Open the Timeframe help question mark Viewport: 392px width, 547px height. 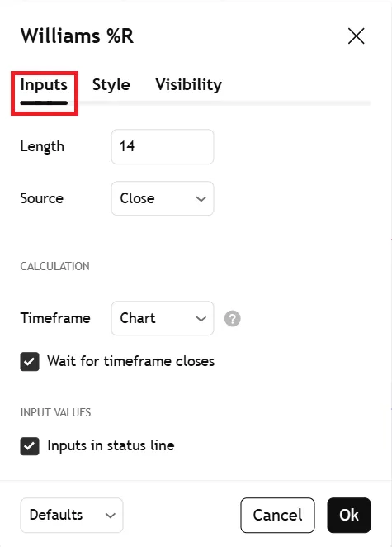(x=233, y=318)
